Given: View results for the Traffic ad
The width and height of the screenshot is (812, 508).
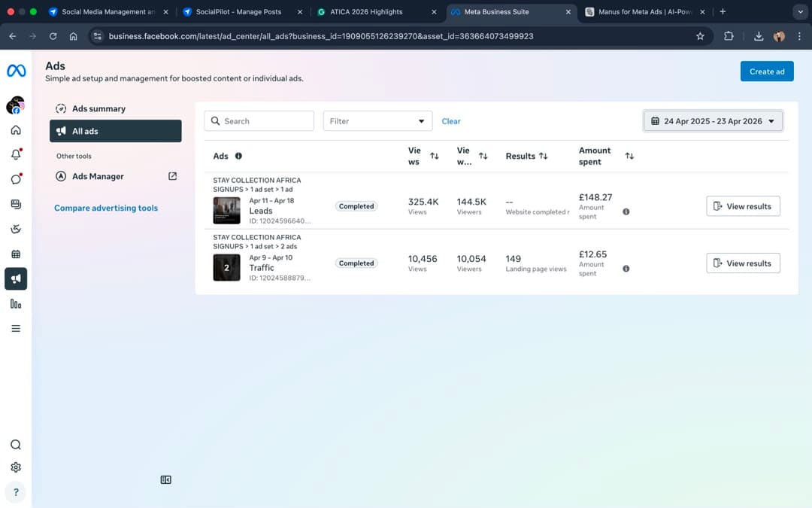Looking at the screenshot, I should tap(743, 263).
